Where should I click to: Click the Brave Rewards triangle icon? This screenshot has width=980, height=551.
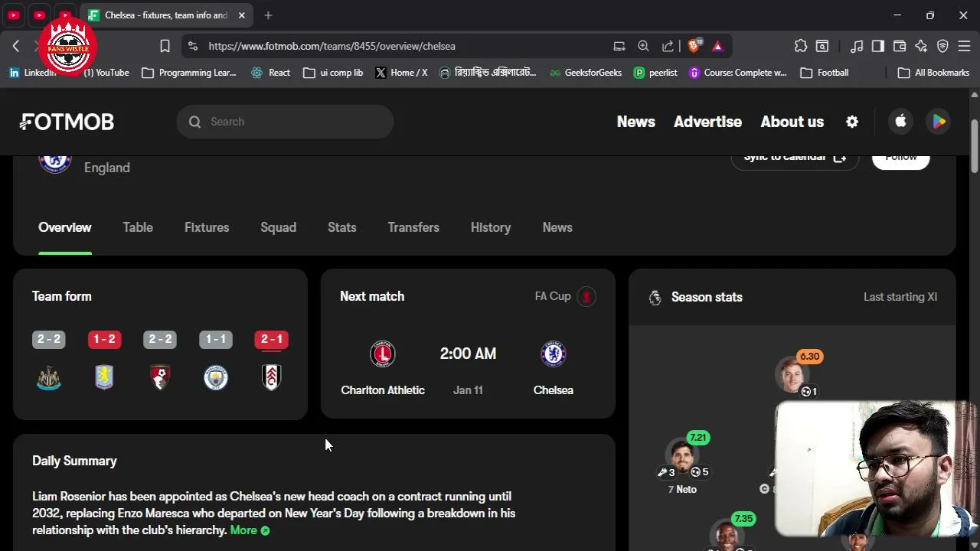[717, 46]
